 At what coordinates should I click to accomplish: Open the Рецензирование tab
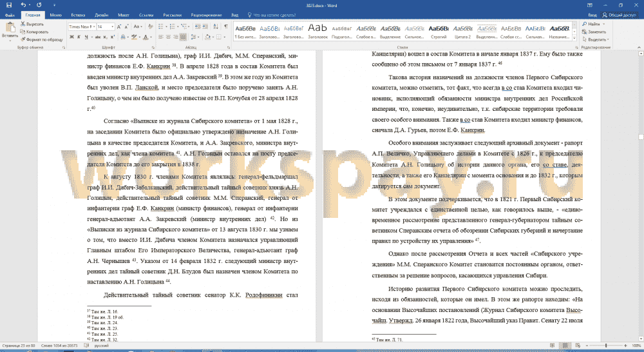pyautogui.click(x=206, y=15)
